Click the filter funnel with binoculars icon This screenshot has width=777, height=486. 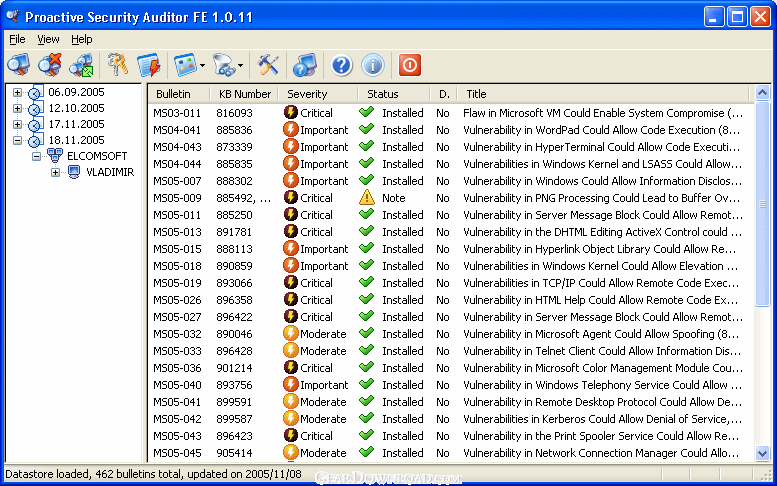224,65
